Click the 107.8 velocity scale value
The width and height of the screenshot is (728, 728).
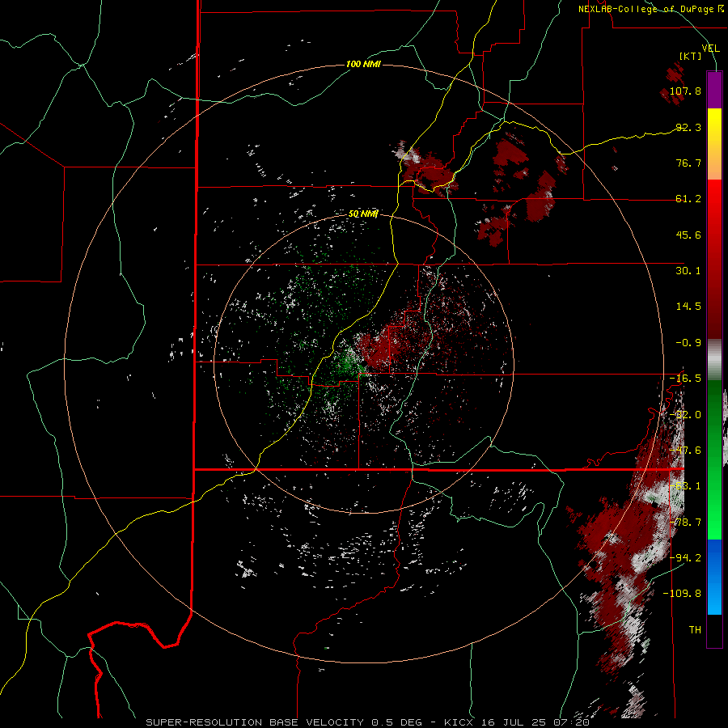point(685,91)
